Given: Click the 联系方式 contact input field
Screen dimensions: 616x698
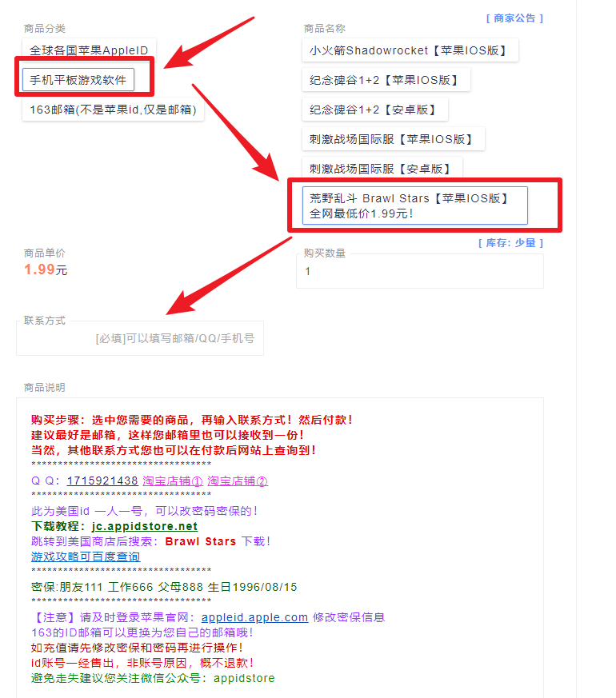Looking at the screenshot, I should [140, 338].
